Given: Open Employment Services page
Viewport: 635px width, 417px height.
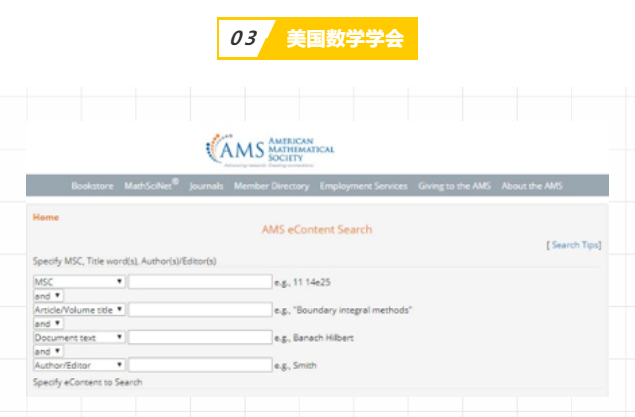Looking at the screenshot, I should coord(363,186).
